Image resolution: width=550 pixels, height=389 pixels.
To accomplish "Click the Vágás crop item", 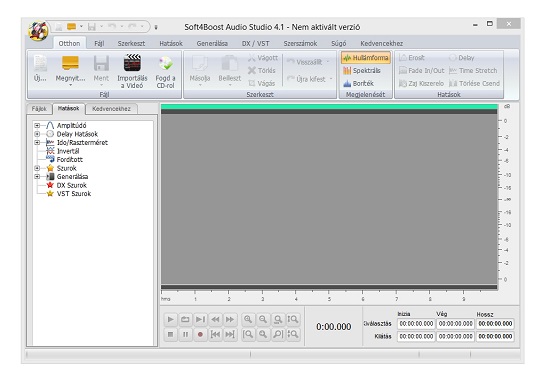I will (262, 83).
